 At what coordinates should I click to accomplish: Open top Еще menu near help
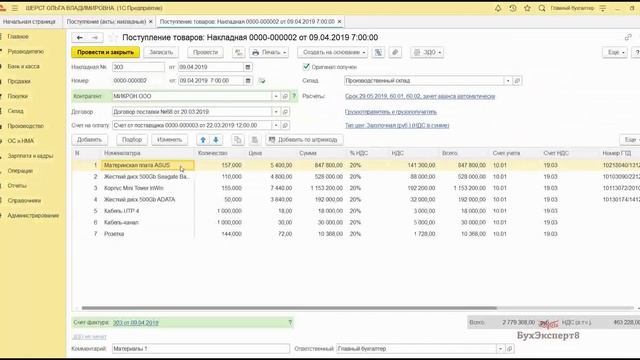pos(615,52)
